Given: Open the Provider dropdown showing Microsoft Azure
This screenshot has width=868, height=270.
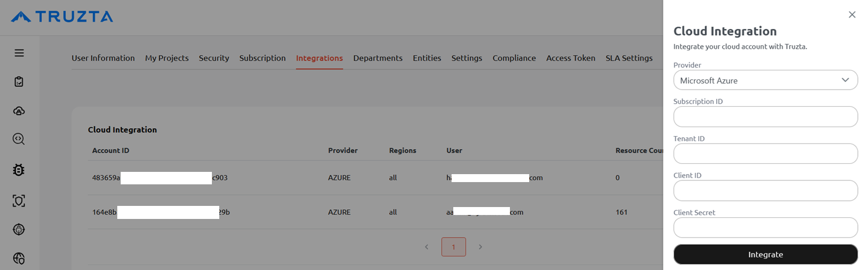Looking at the screenshot, I should [x=765, y=80].
